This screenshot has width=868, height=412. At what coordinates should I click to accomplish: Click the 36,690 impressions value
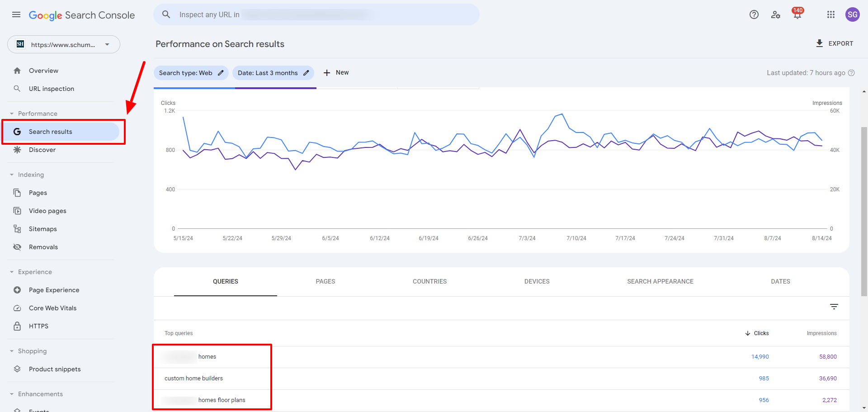(x=828, y=379)
